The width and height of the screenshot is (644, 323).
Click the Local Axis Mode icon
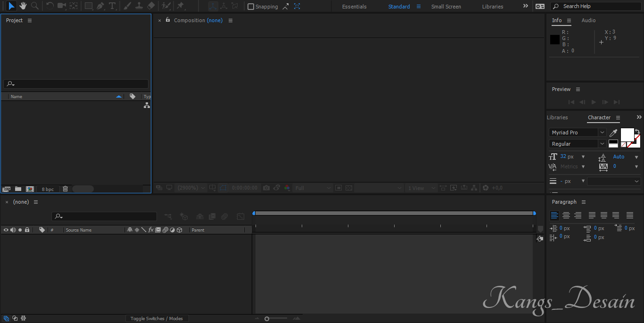[213, 6]
